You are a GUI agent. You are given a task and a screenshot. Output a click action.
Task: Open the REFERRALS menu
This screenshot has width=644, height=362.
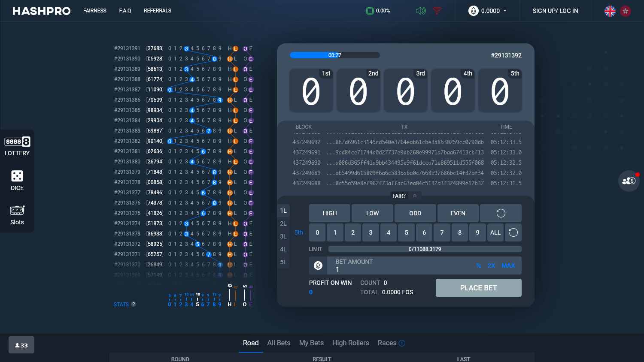[158, 11]
